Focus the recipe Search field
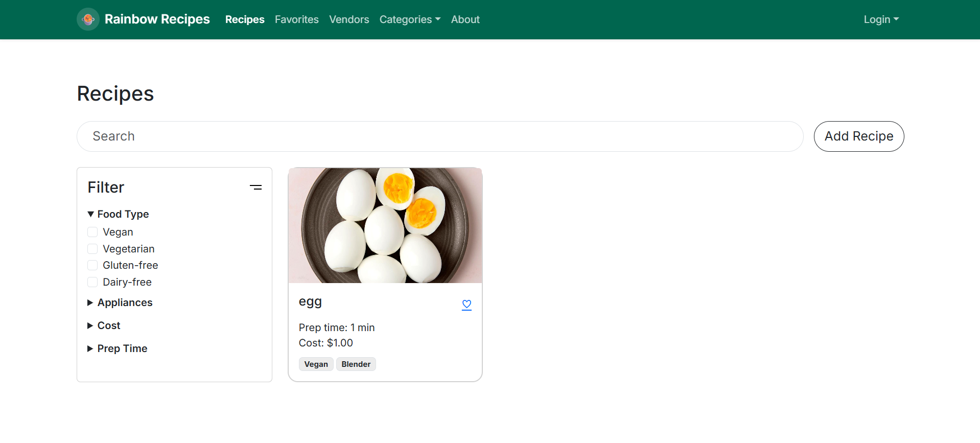This screenshot has width=980, height=443. (439, 136)
